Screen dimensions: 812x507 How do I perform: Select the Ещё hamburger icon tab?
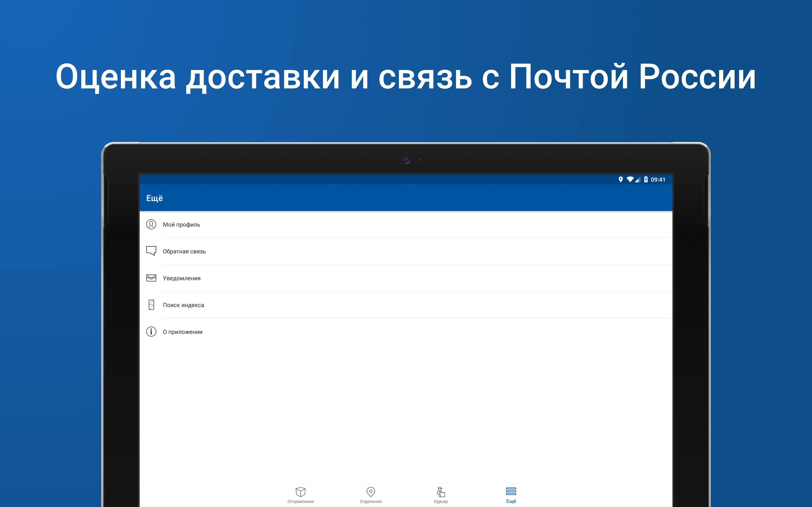tap(511, 491)
